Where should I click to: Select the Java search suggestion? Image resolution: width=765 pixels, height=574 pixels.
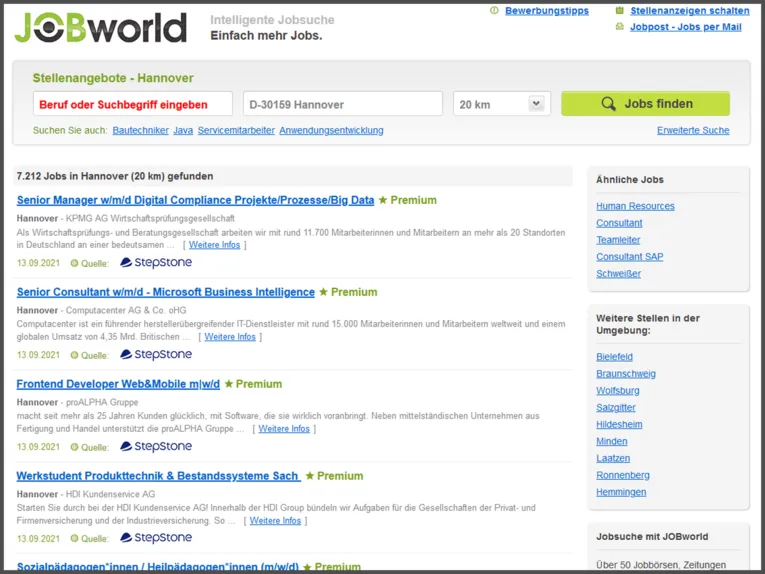183,130
